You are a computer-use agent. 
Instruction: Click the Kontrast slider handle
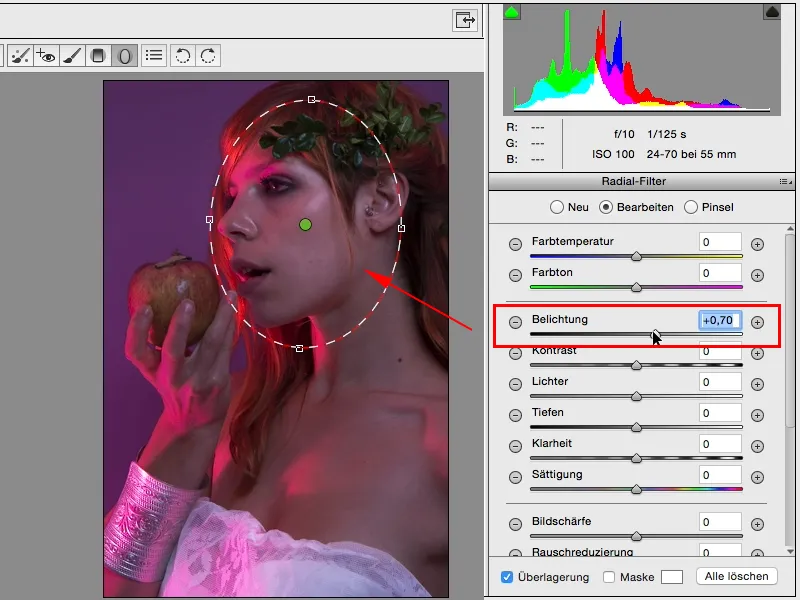click(x=636, y=365)
